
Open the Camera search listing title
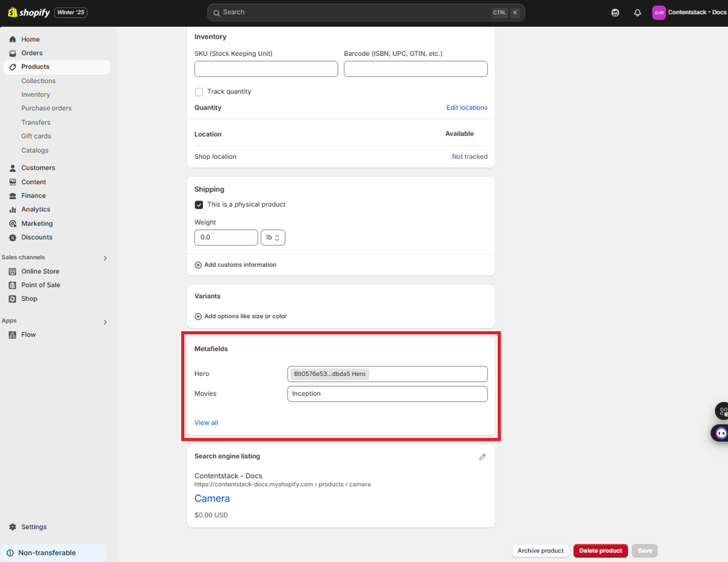coord(212,499)
